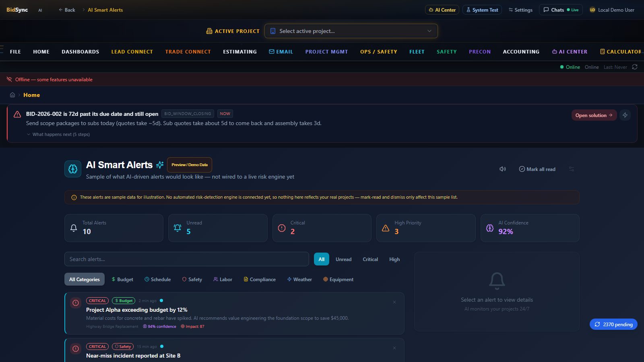Viewport: 644px width, 362px height.
Task: Click the Open solution button
Action: [594, 115]
